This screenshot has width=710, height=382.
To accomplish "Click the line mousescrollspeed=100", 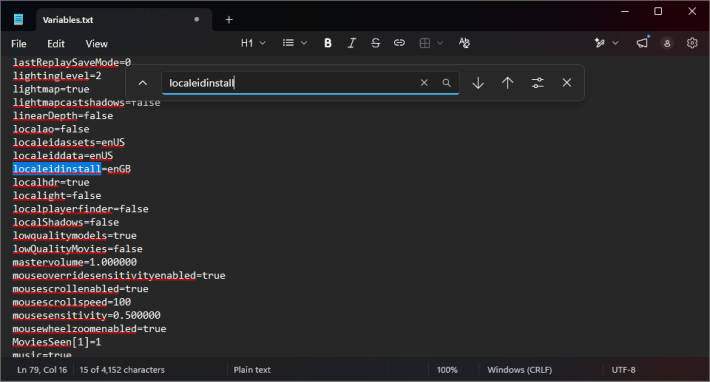I will click(x=72, y=302).
